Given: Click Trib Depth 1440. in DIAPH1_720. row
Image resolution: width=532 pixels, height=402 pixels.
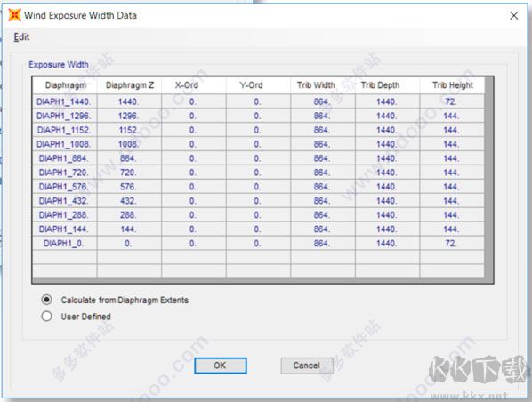Looking at the screenshot, I should pyautogui.click(x=387, y=173).
